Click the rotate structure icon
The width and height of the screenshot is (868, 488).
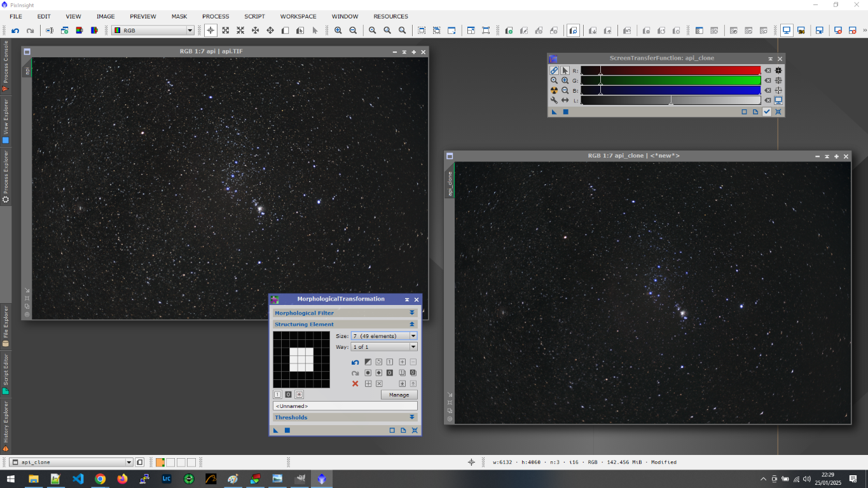(379, 362)
